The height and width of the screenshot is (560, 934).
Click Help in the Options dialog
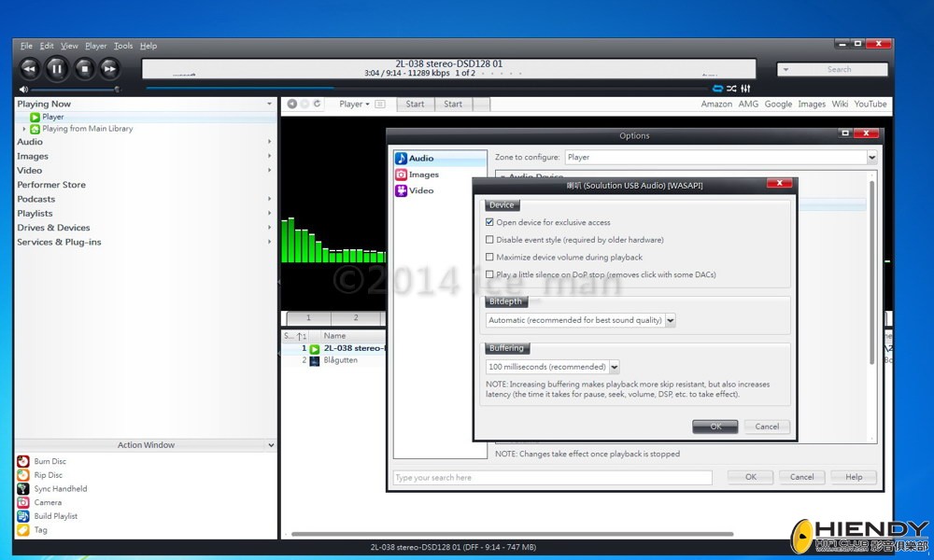tap(854, 477)
